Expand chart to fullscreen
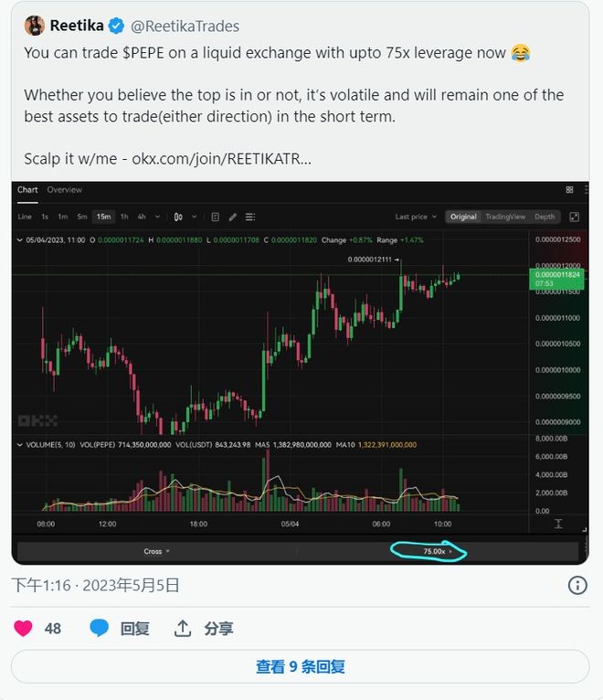Viewport: 603px width, 700px height. click(575, 217)
